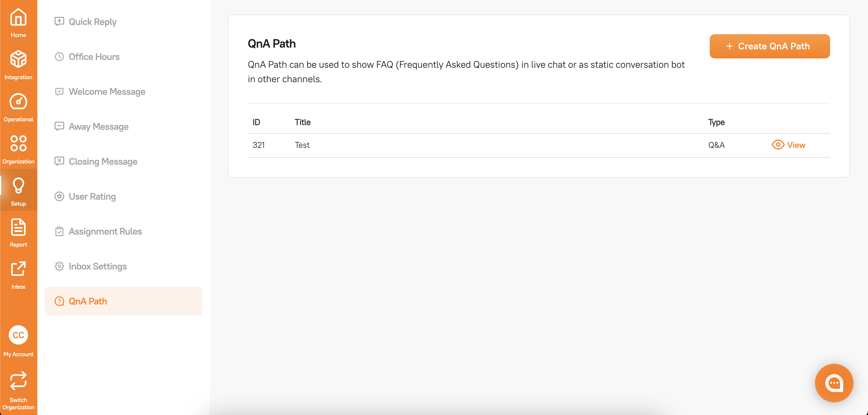This screenshot has height=415, width=868.
Task: Go to Away Message settings
Action: click(x=98, y=127)
